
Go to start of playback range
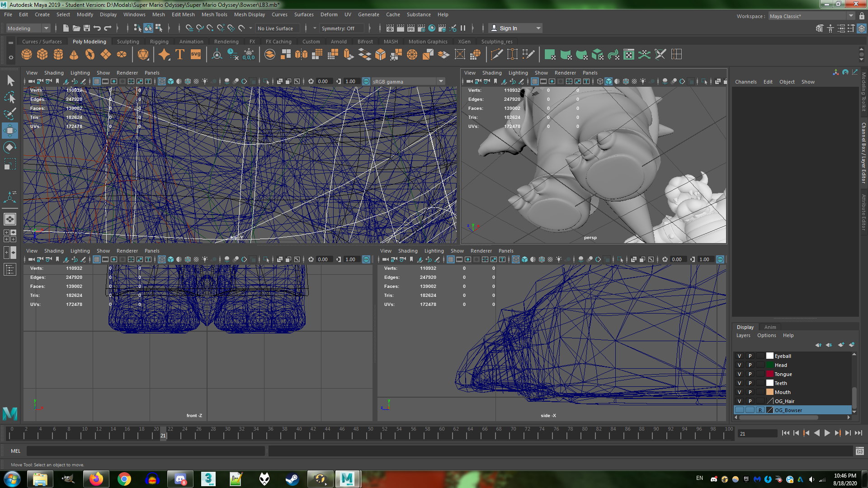pos(785,433)
